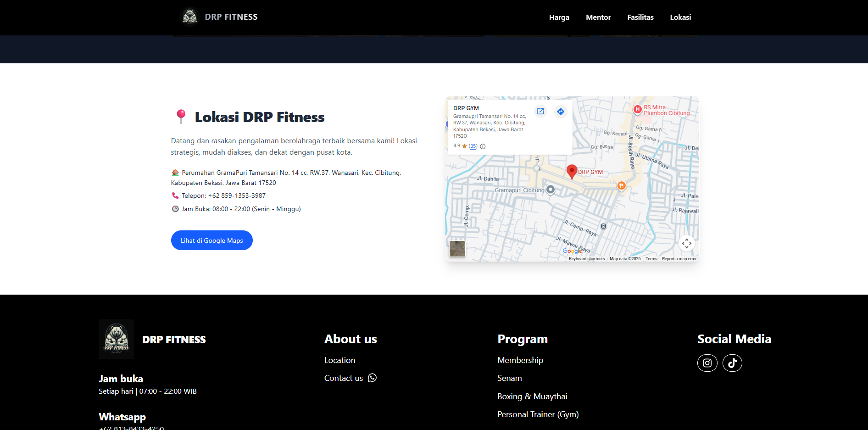Screen dimensions: 868x430
Task: Open the TikTok social icon
Action: (x=733, y=363)
